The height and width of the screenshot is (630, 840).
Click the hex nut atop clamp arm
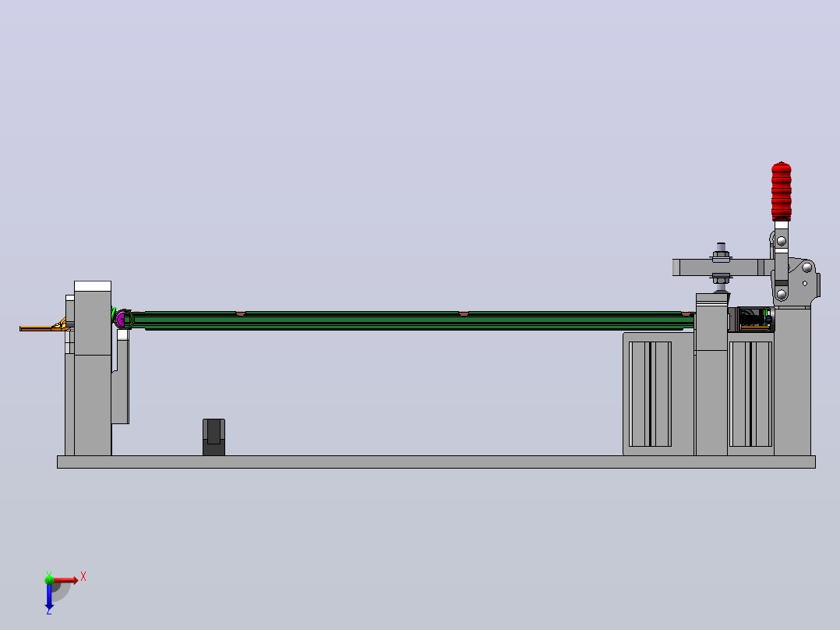721,254
